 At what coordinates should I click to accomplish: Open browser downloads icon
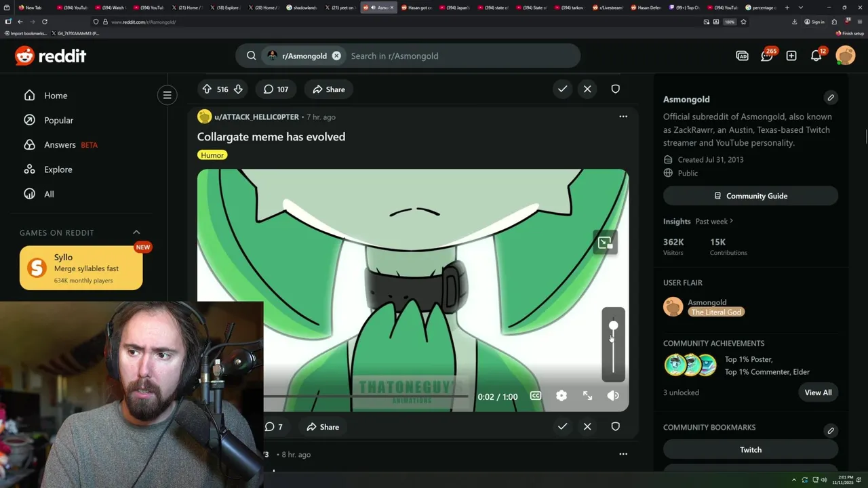794,22
